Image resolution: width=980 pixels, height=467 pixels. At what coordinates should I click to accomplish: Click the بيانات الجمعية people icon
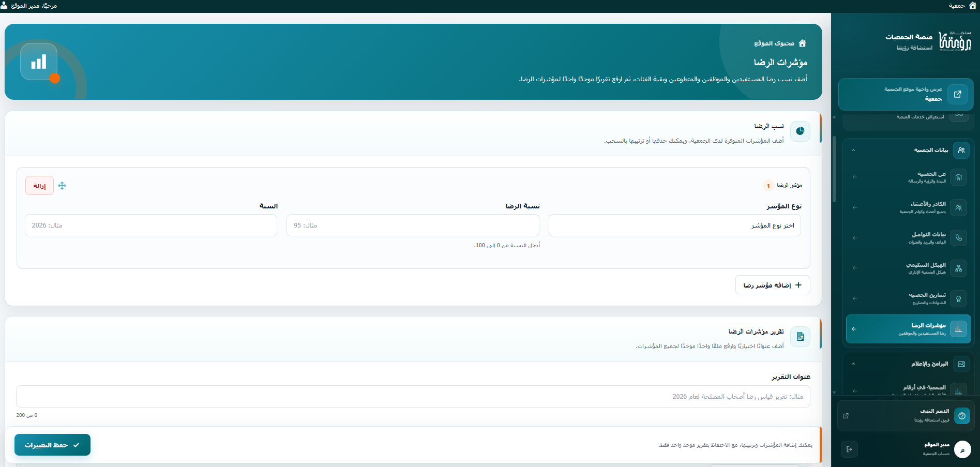click(x=961, y=150)
